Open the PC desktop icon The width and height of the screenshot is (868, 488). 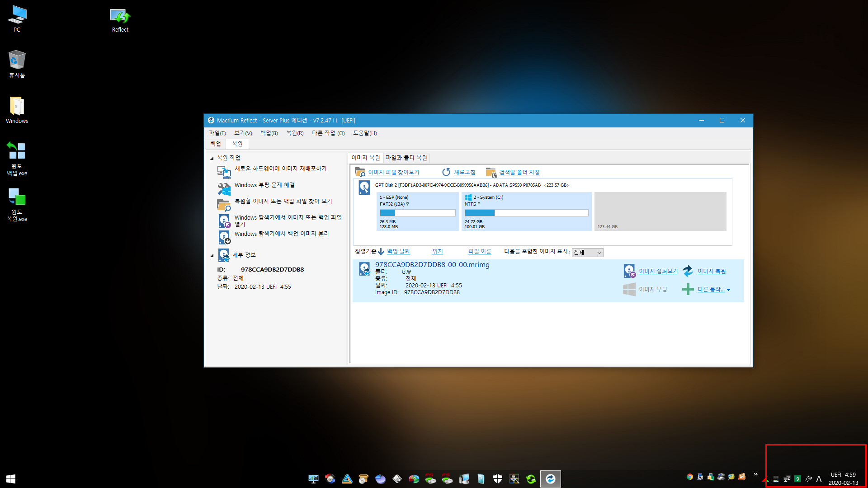tap(17, 19)
